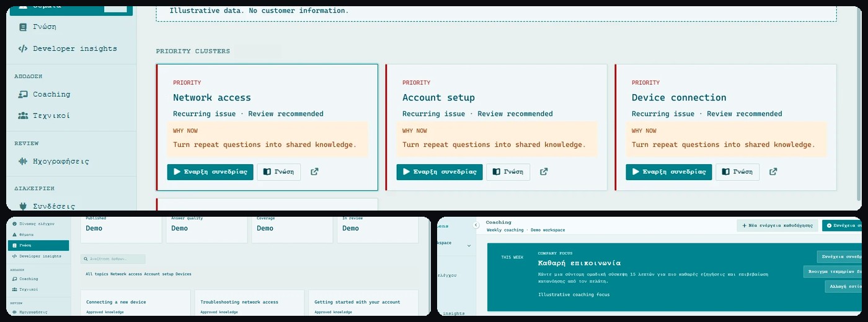Open Getting started with your account article
The height and width of the screenshot is (322, 868).
(x=363, y=303)
